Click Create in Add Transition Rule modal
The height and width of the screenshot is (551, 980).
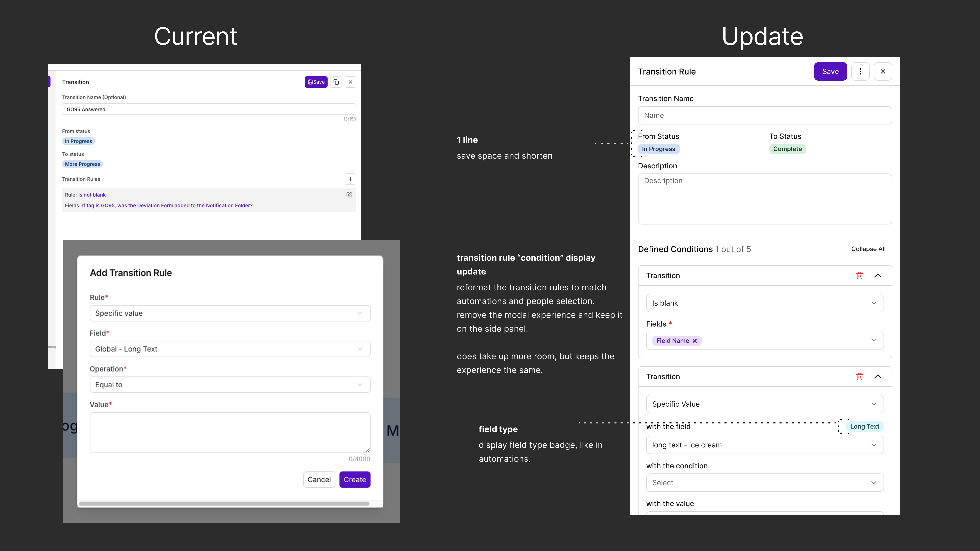(355, 480)
